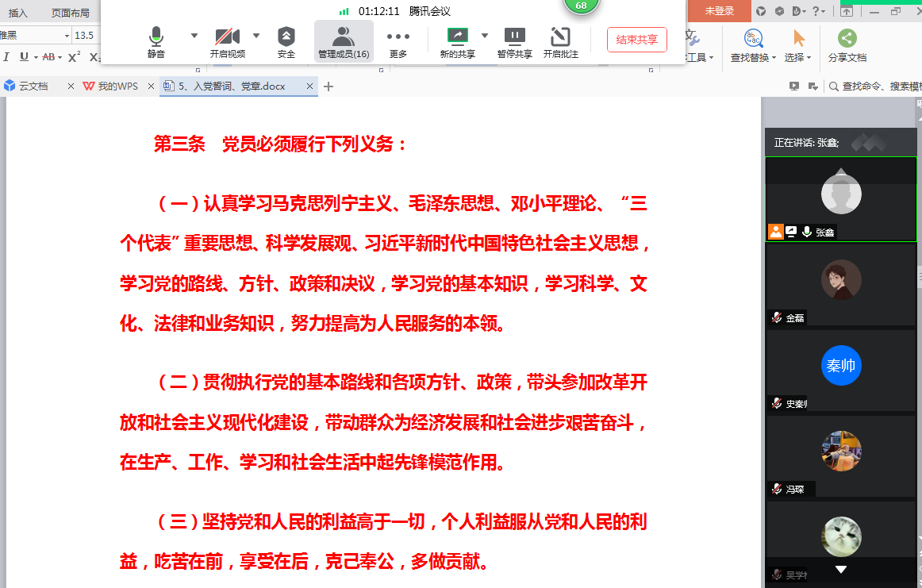Enable annotation with 开启批注 icon
The height and width of the screenshot is (588, 922).
560,42
